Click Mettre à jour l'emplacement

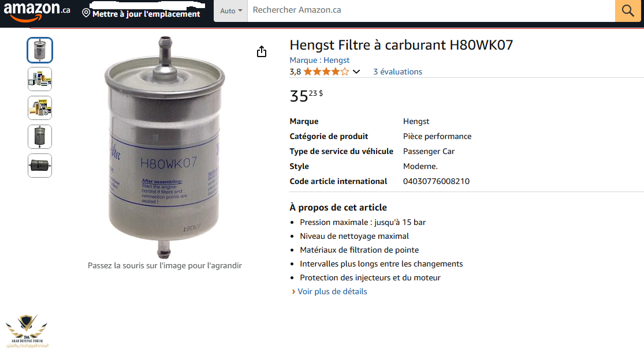(146, 14)
